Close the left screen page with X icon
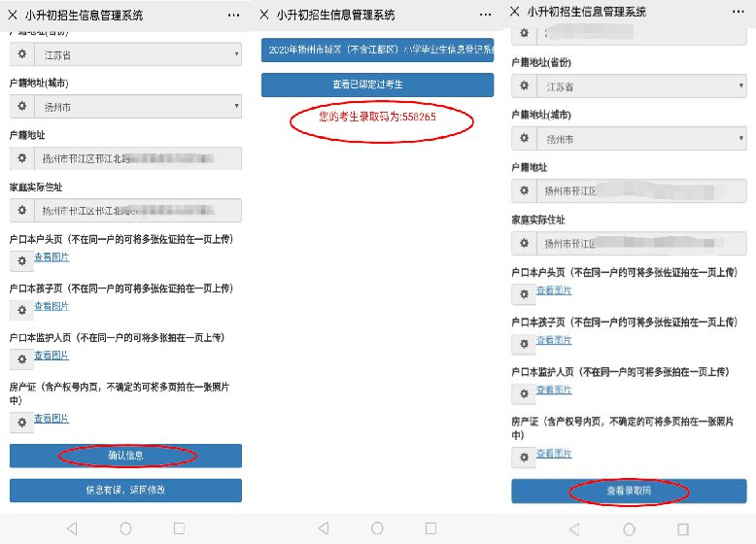The image size is (756, 544). (14, 15)
